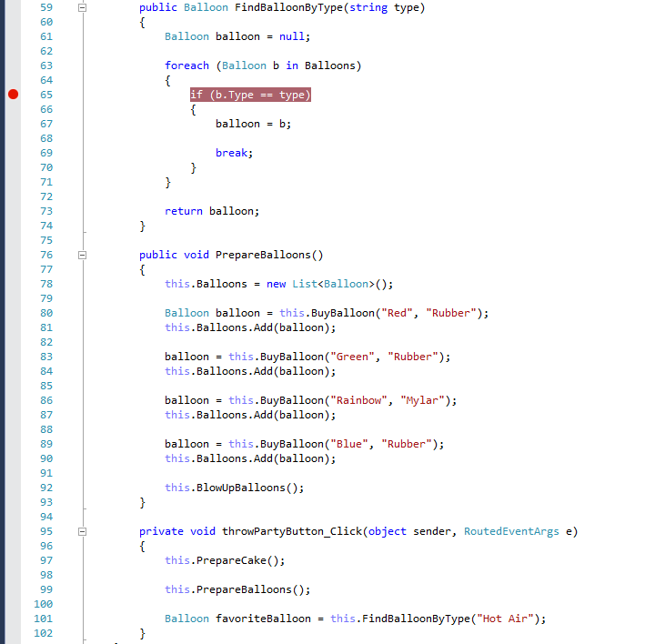Image resolution: width=645 pixels, height=644 pixels.
Task: Click the break keyword
Action: click(x=231, y=153)
